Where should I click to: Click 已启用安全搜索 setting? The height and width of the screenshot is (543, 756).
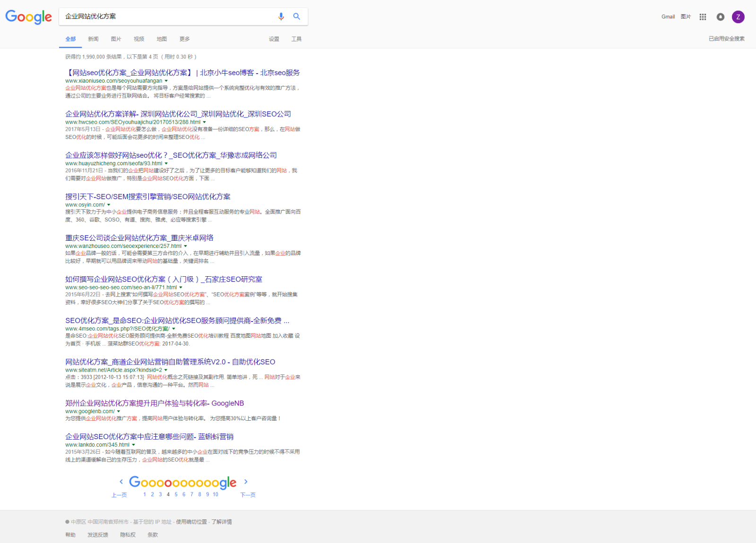[727, 39]
